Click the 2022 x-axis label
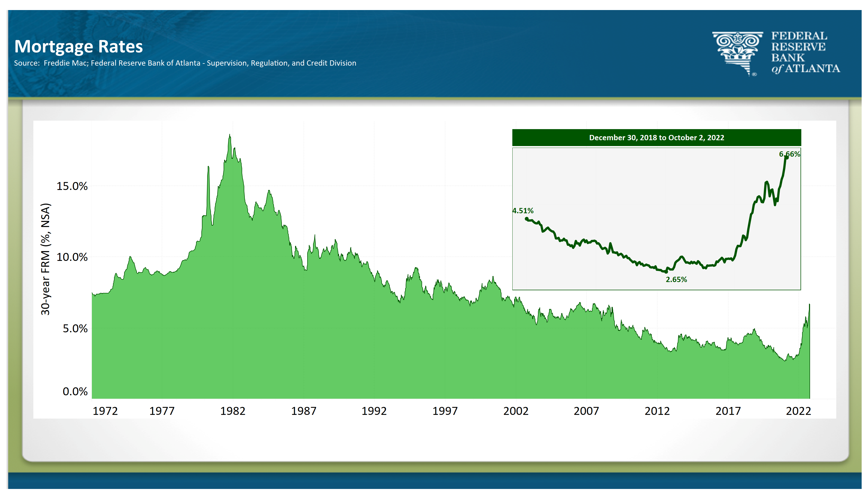This screenshot has width=868, height=499. point(798,411)
